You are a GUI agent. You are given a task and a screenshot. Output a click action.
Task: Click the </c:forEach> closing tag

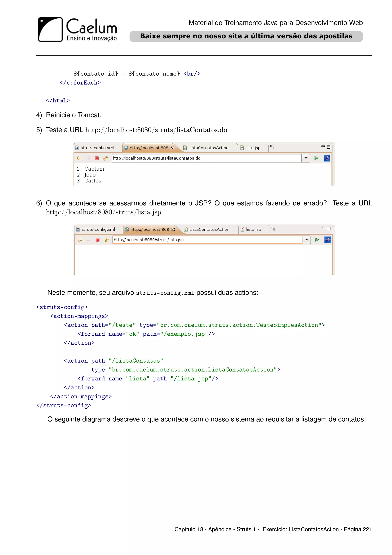(x=80, y=83)
